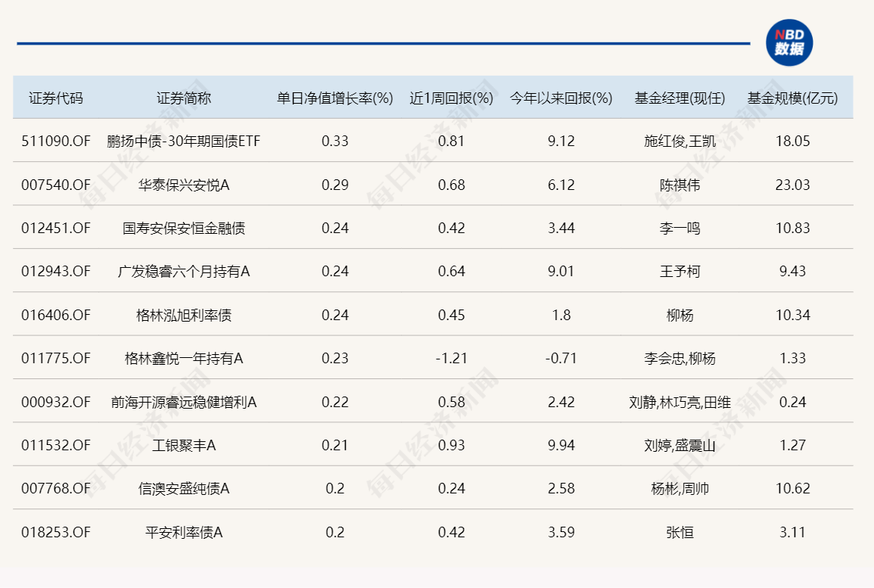Click manager 杨彬,周帅
Image resolution: width=874 pixels, height=588 pixels.
tap(680, 489)
